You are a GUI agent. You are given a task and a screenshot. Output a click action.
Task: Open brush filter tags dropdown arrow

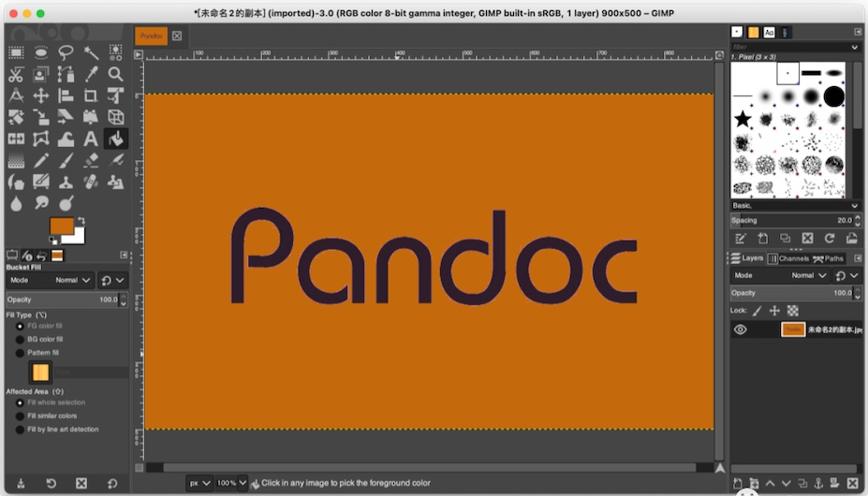(x=855, y=47)
